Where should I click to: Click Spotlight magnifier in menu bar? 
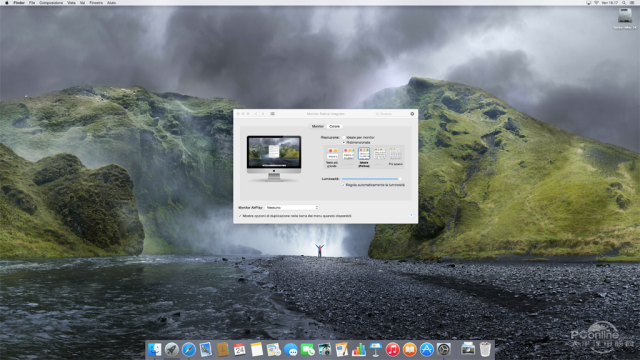pos(624,3)
